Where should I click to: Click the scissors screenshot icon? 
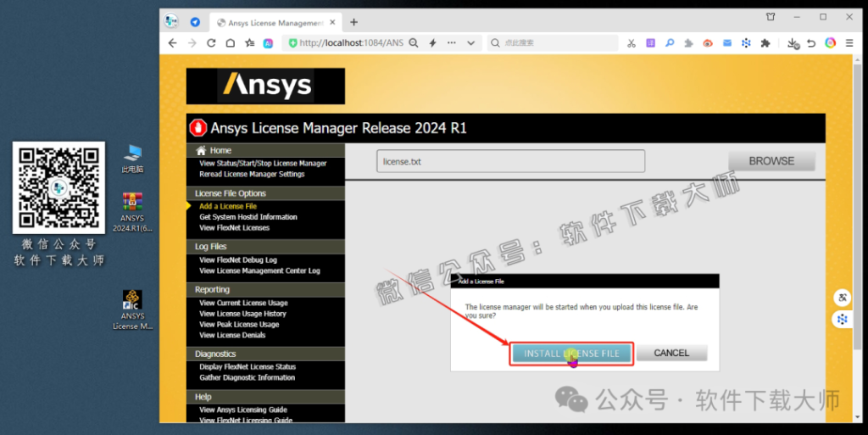631,43
